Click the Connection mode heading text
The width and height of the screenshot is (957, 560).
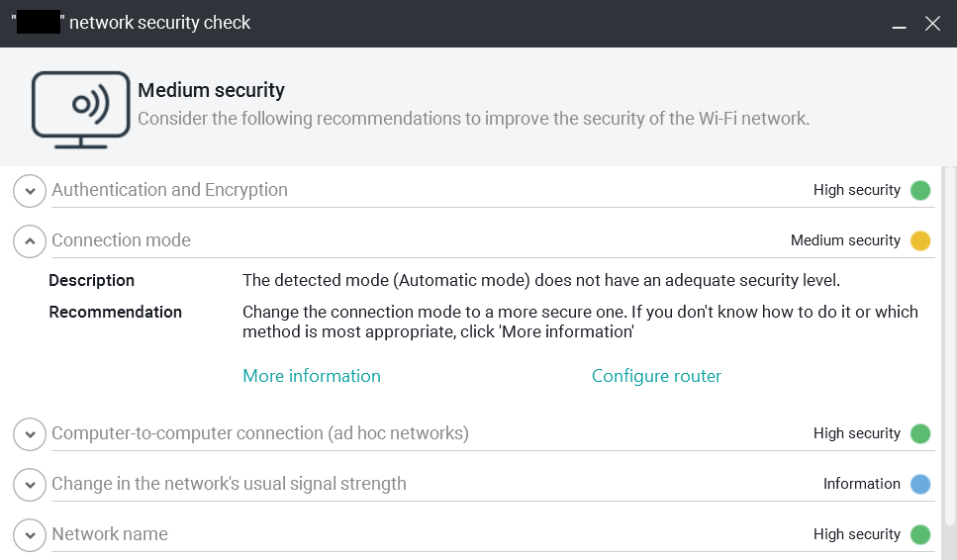[x=121, y=240]
